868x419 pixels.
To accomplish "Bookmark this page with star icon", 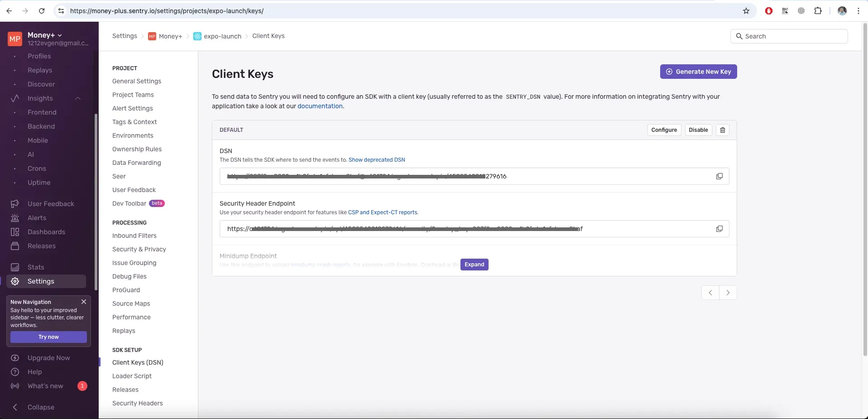I will click(x=746, y=11).
